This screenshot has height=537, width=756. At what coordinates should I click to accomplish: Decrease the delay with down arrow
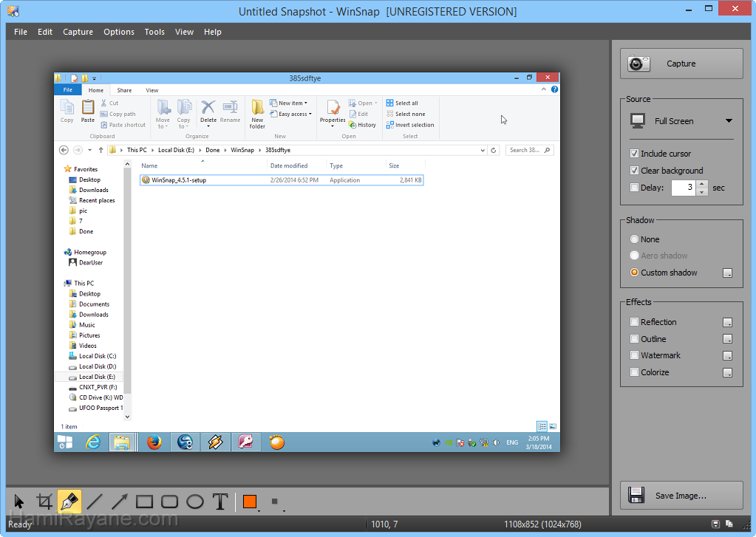coord(703,192)
